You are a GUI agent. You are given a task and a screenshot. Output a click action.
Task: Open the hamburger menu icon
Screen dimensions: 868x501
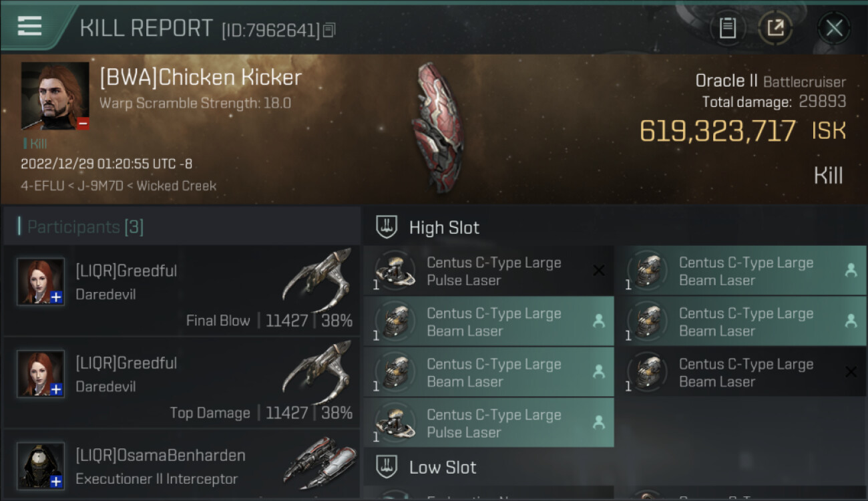coord(29,26)
